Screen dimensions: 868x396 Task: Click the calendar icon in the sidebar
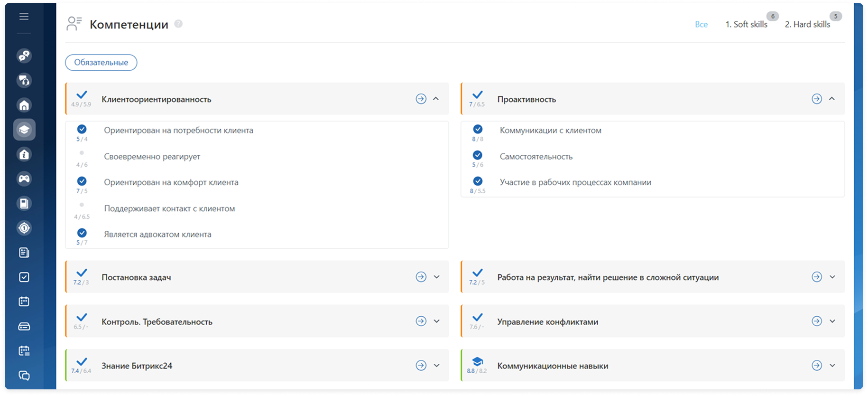coord(24,302)
